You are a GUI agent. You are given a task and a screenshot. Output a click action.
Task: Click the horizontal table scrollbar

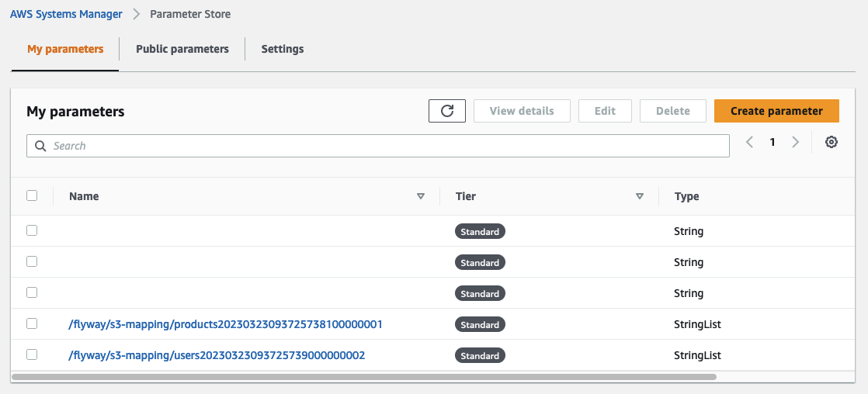[363, 377]
